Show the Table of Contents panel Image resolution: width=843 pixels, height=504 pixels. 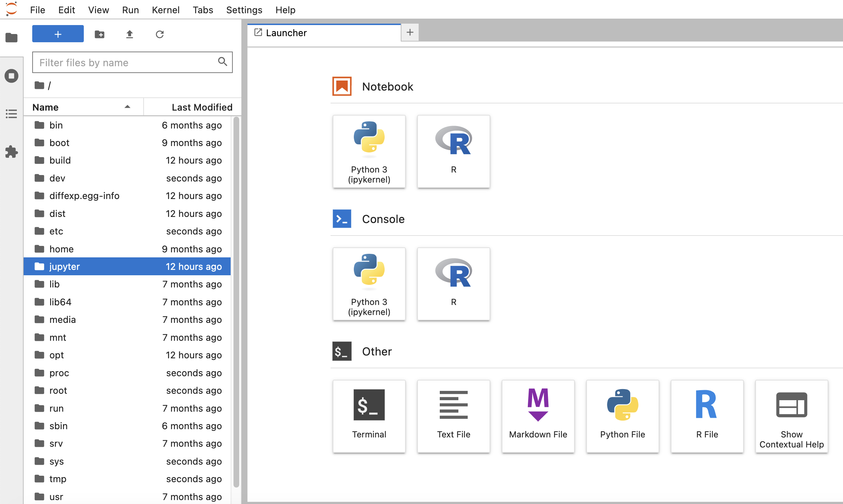[x=11, y=114]
